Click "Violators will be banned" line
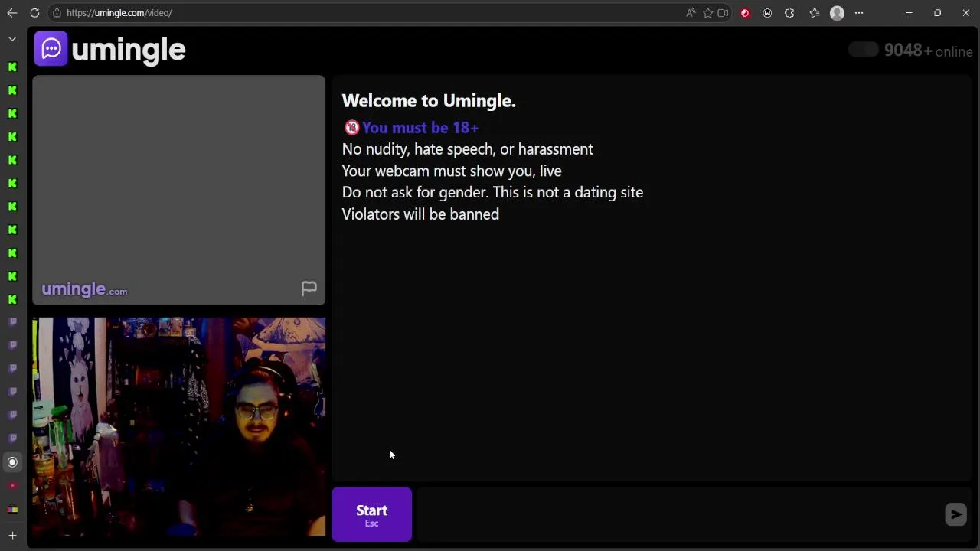 click(x=420, y=214)
